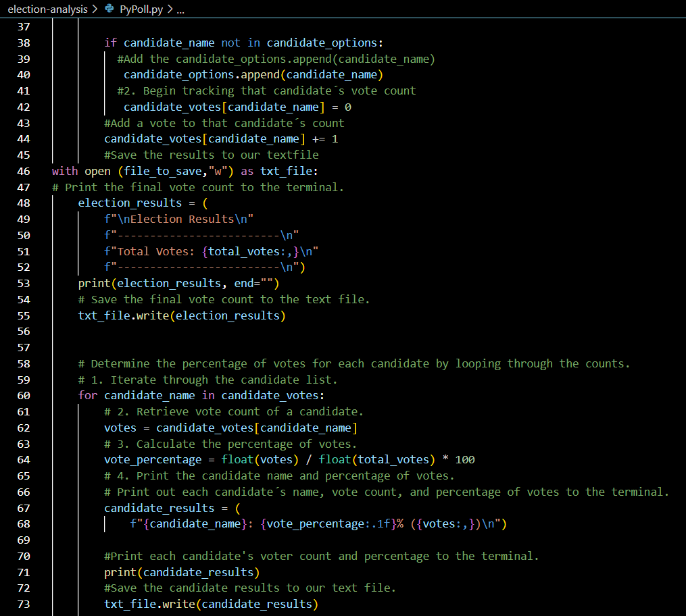686x616 pixels.
Task: Click '# Print out each candidate´s name' comment
Action: [387, 492]
